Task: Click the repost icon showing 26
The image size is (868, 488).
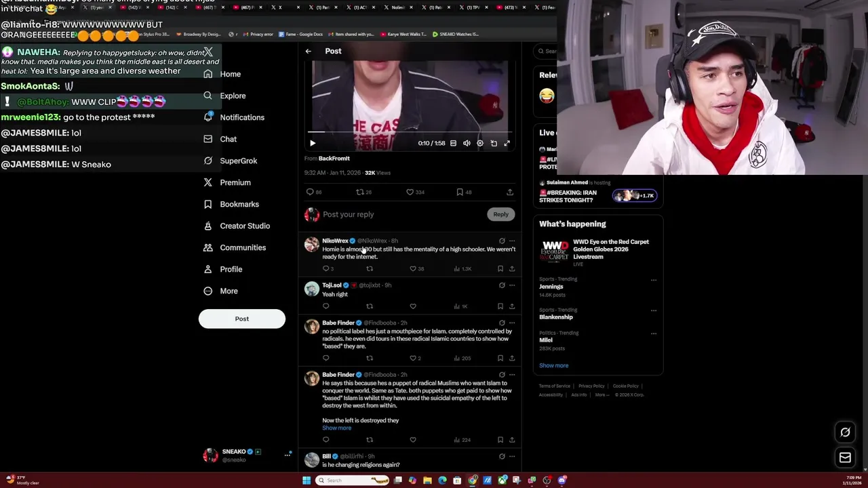Action: 360,192
